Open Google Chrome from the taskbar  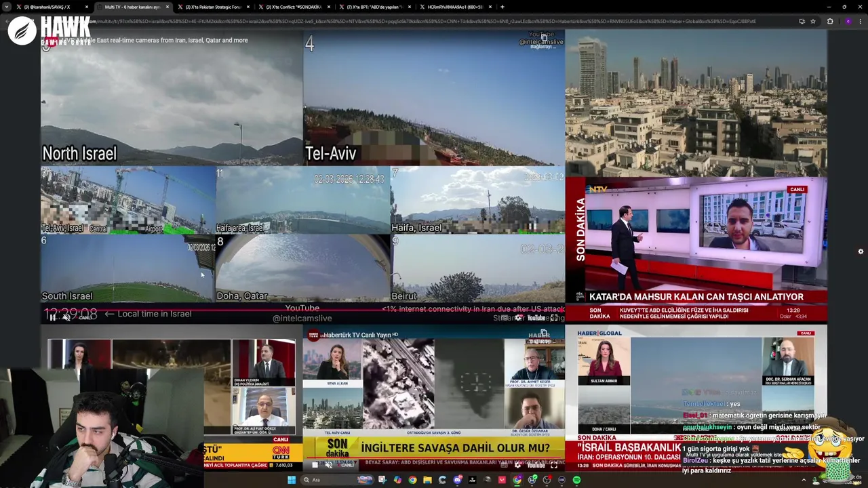pos(412,480)
